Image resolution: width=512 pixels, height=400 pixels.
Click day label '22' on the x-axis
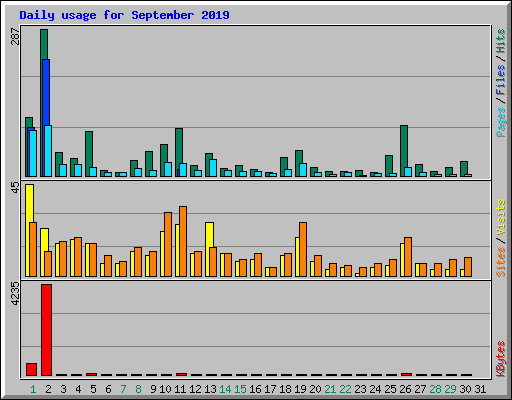(345, 389)
